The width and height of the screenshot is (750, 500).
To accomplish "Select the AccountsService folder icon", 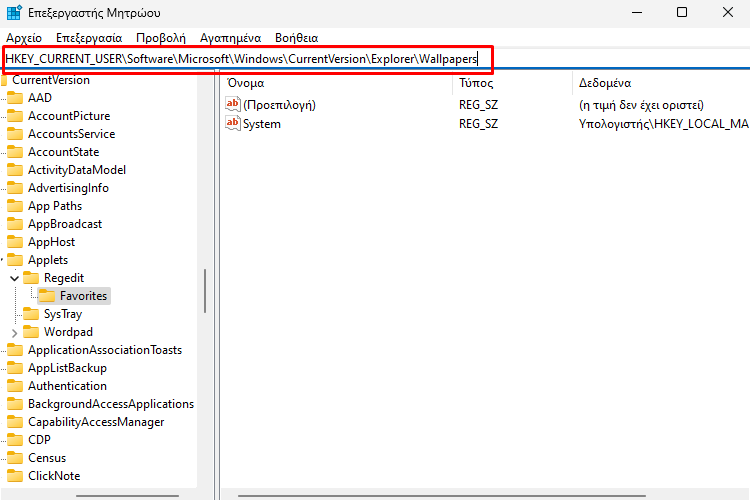I will pyautogui.click(x=15, y=134).
